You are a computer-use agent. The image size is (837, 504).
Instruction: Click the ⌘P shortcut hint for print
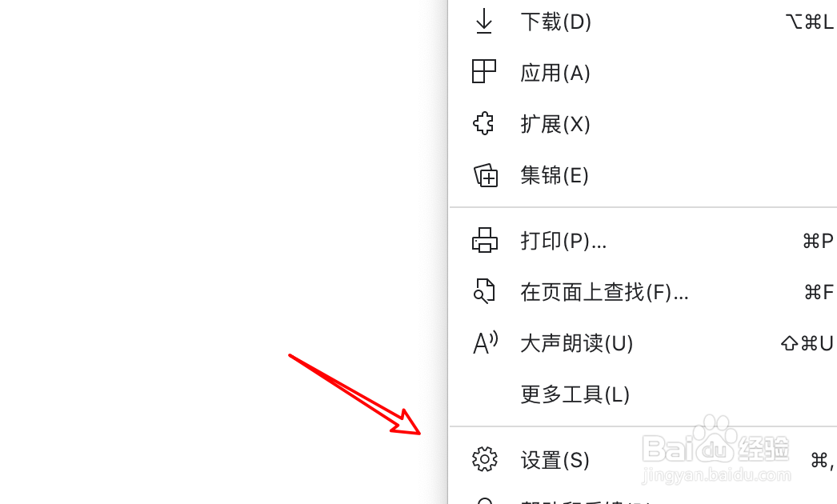[818, 241]
